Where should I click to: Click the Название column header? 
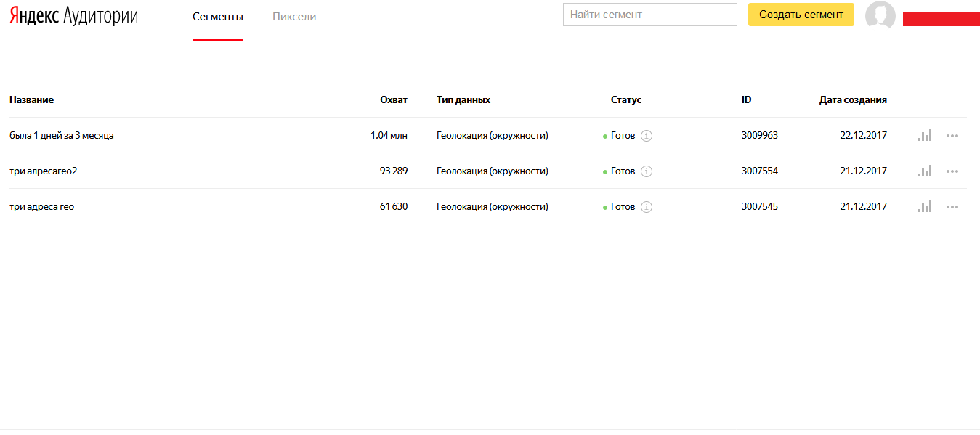[x=31, y=99]
